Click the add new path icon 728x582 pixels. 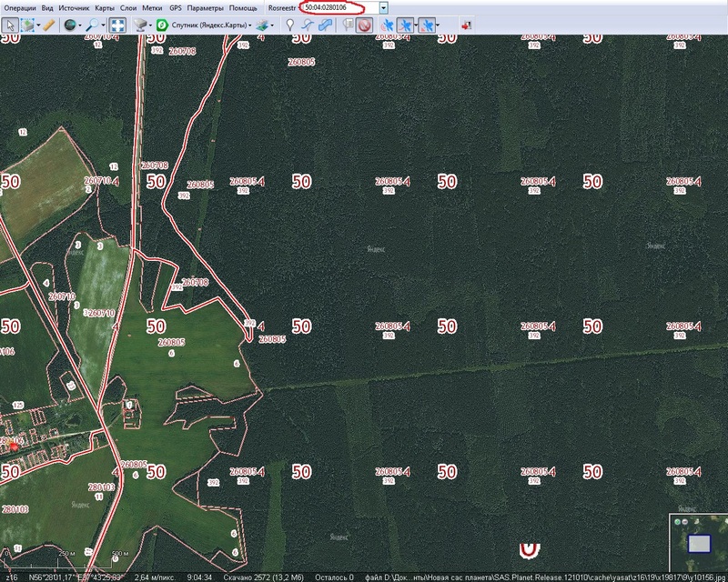point(307,25)
